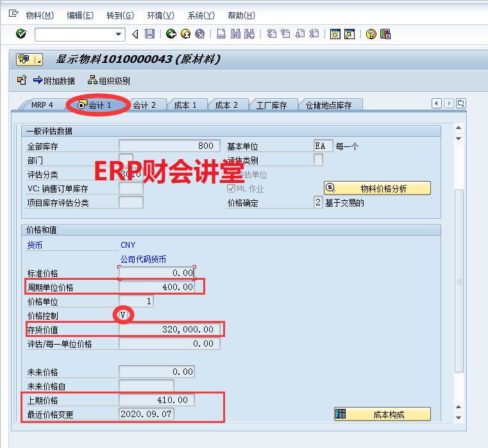Click 组织级别 in the application toolbar
488x448 pixels.
click(109, 81)
